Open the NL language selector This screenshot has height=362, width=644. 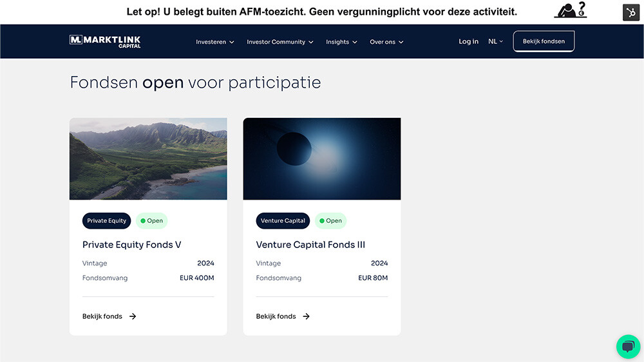(495, 41)
